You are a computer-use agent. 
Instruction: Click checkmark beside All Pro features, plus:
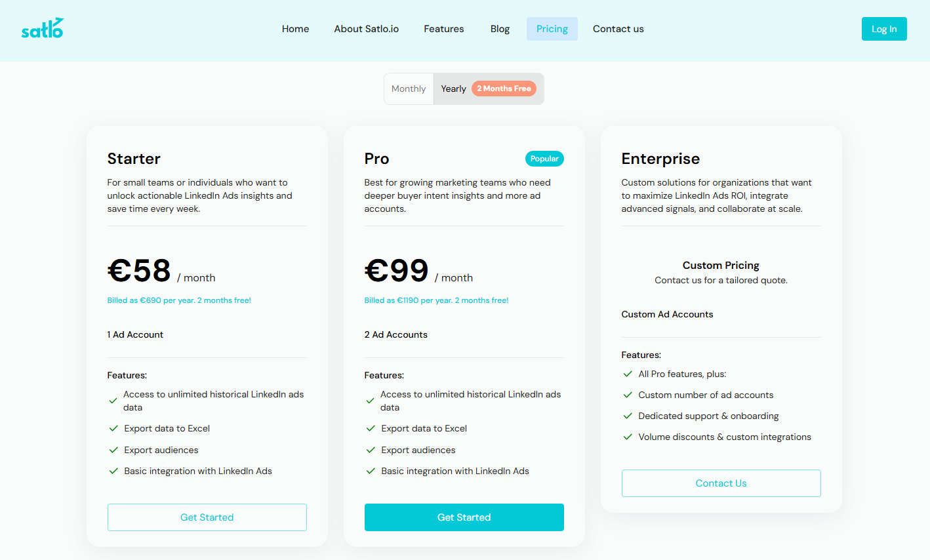(x=628, y=374)
